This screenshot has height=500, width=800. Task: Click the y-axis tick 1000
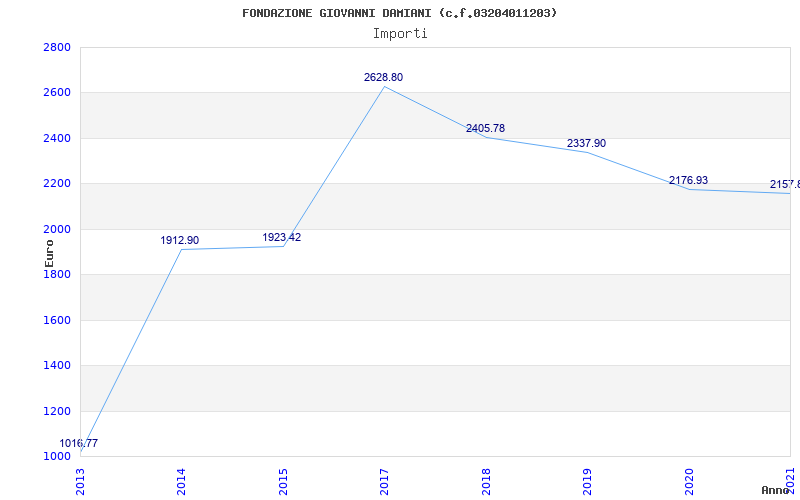click(x=57, y=456)
